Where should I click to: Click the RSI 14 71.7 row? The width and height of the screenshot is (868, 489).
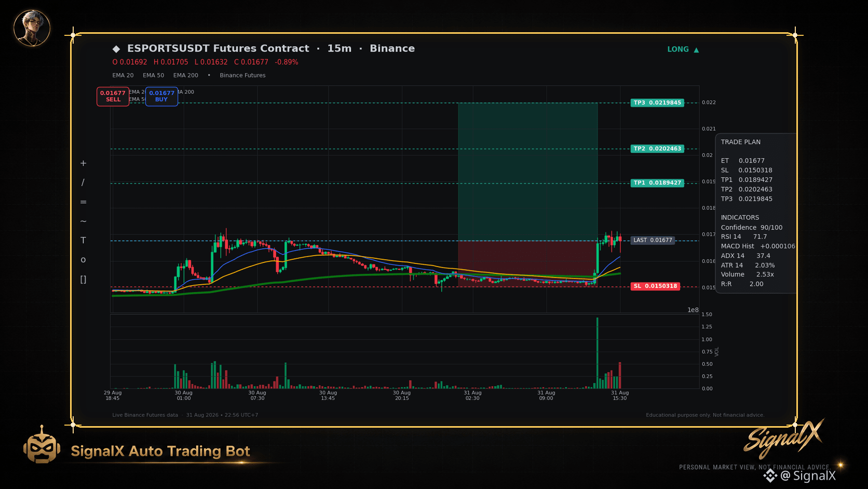click(x=744, y=237)
